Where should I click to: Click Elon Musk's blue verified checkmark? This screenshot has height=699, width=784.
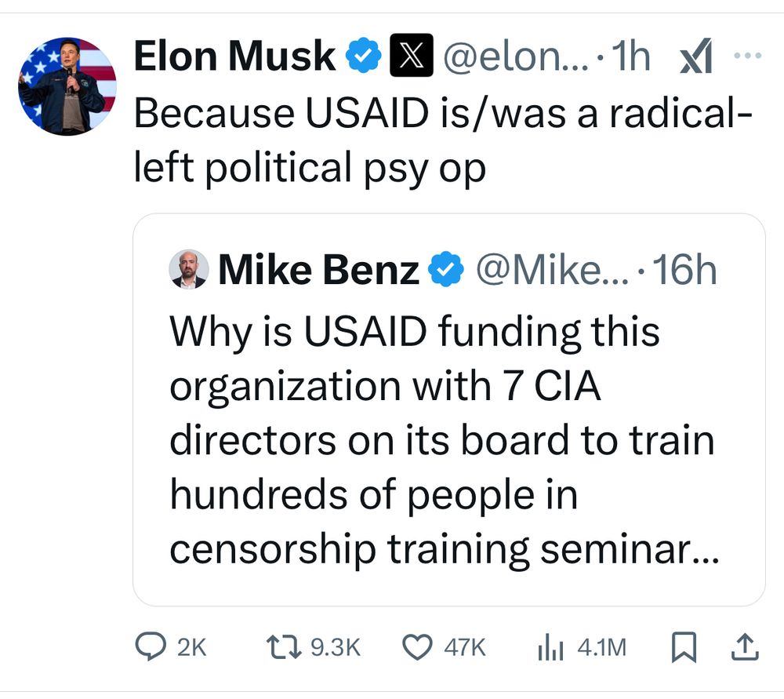point(364,55)
